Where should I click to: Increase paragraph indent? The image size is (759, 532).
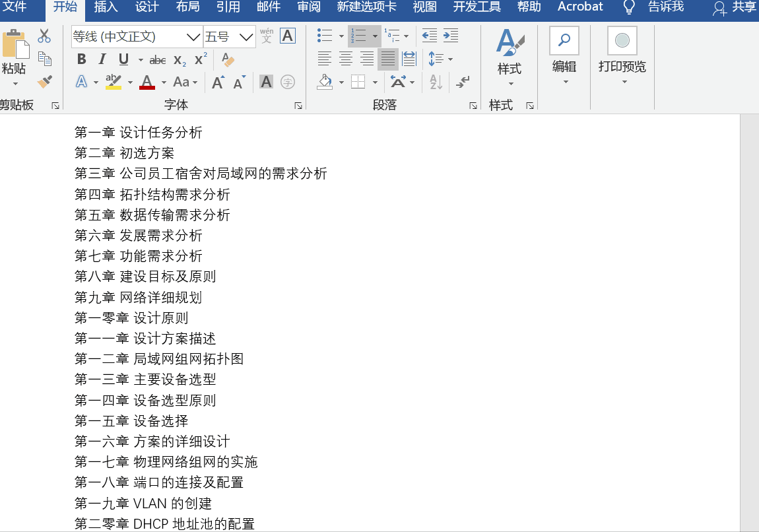pyautogui.click(x=451, y=36)
